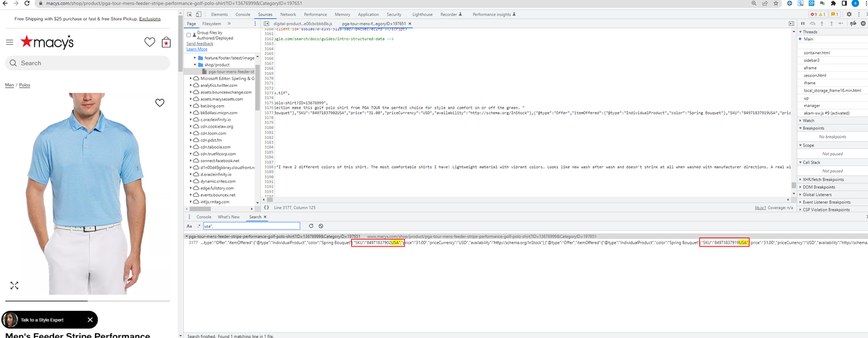Select the Filesystem pane tab
Viewport: 868px width, 338px height.
pos(212,24)
